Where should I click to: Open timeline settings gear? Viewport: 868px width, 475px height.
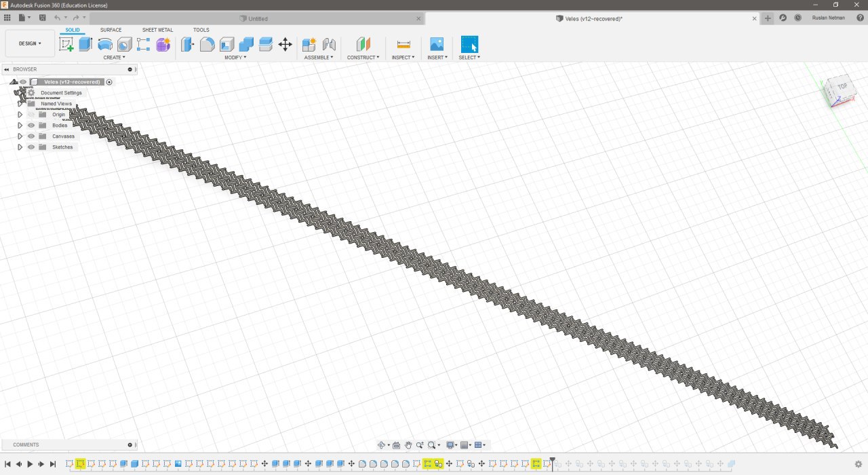click(859, 464)
